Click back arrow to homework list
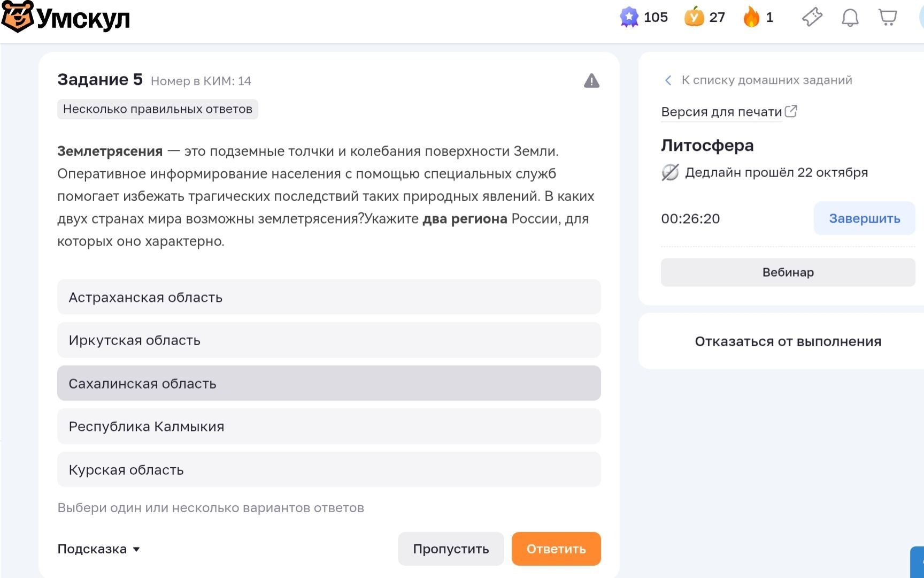The image size is (924, 578). tap(668, 80)
